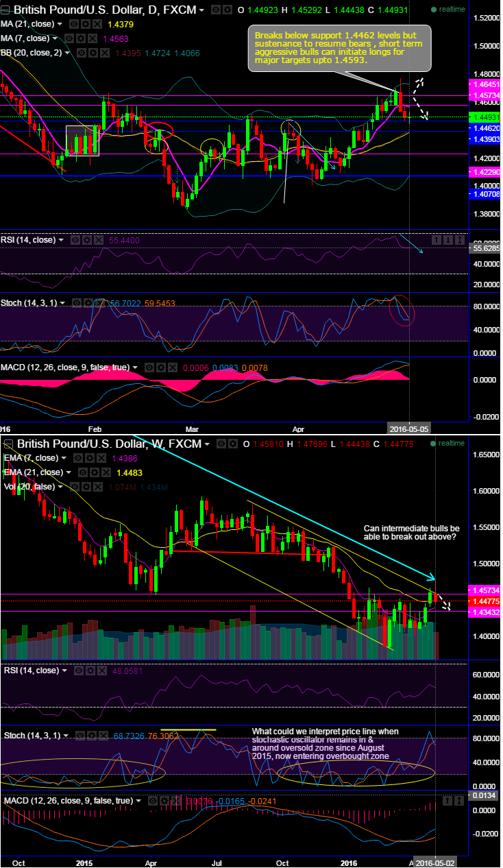Viewport: 503px width, 868px height.
Task: Open format settings for MA (7, close)
Action: coord(80,38)
